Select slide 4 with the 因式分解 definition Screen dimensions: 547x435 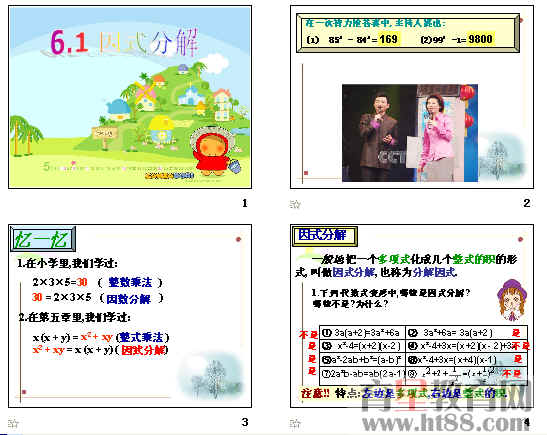412,316
